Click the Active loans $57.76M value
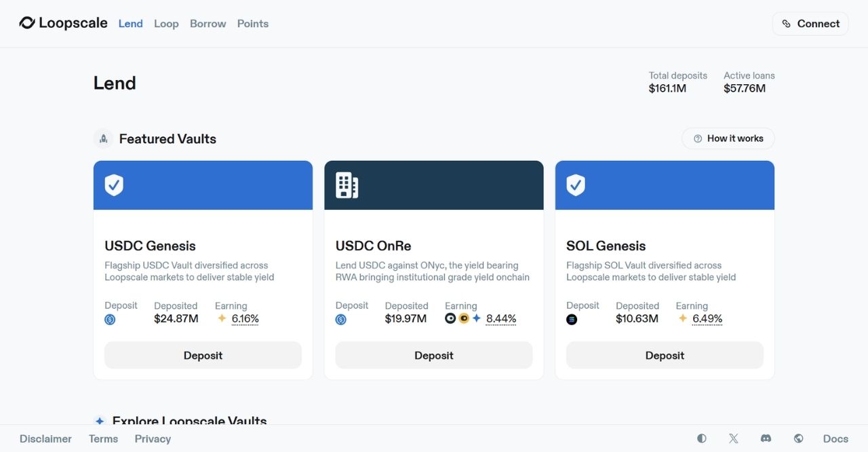Viewport: 868px width, 452px height. click(x=745, y=88)
